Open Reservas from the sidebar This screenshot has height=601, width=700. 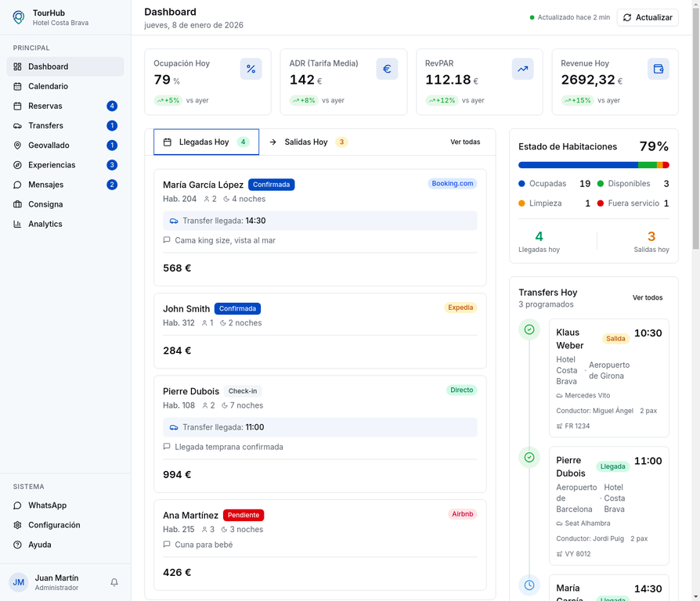pyautogui.click(x=48, y=106)
